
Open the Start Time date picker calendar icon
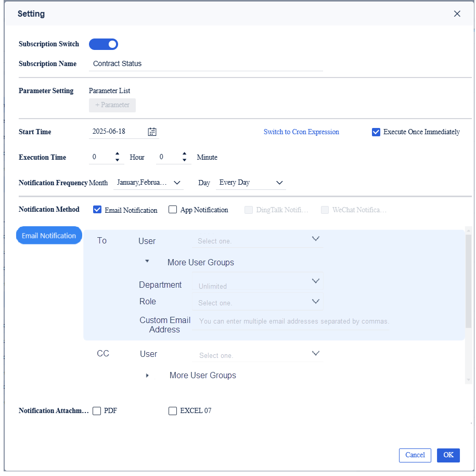tap(151, 132)
